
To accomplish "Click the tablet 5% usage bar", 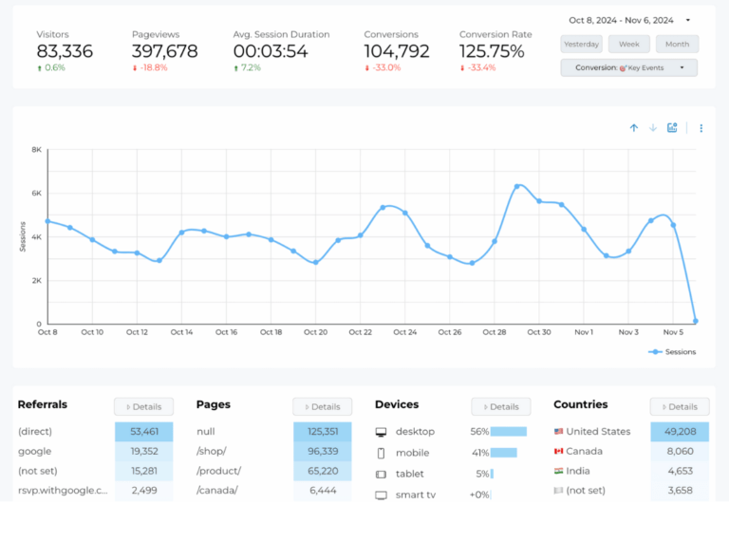I will point(492,474).
